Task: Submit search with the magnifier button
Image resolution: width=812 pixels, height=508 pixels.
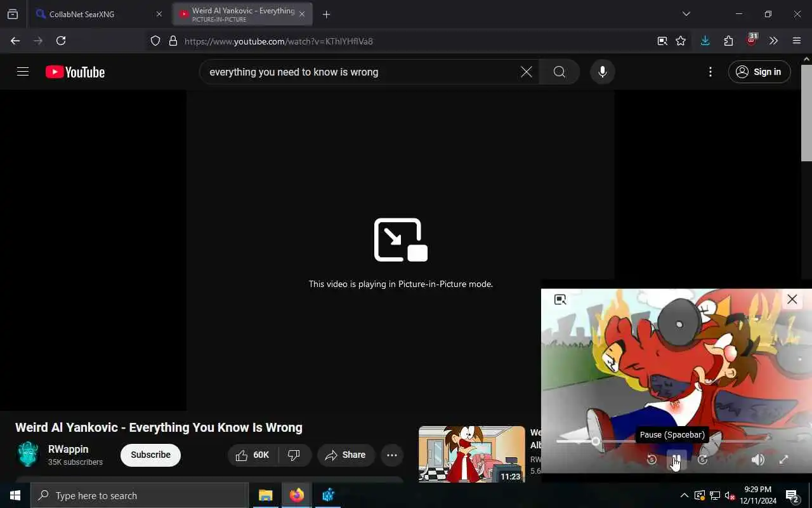Action: (x=559, y=72)
